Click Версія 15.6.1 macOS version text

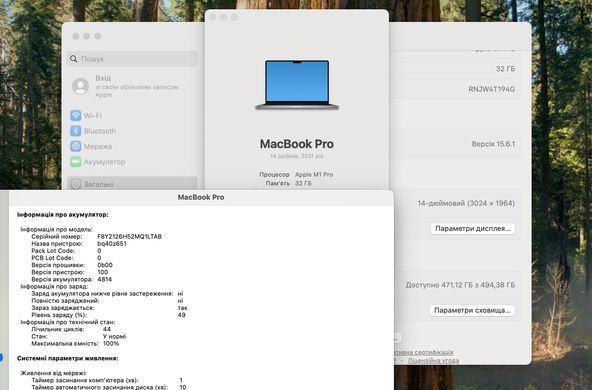493,144
